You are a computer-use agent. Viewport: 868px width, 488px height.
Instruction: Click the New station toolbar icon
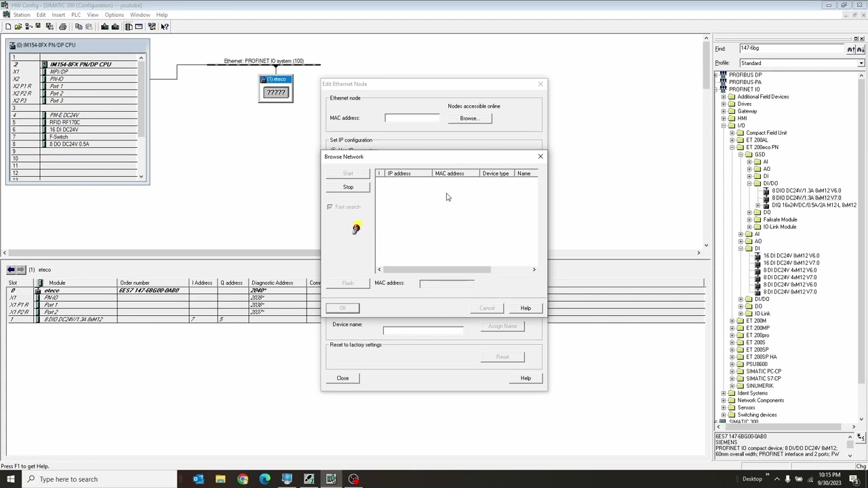[x=7, y=26]
